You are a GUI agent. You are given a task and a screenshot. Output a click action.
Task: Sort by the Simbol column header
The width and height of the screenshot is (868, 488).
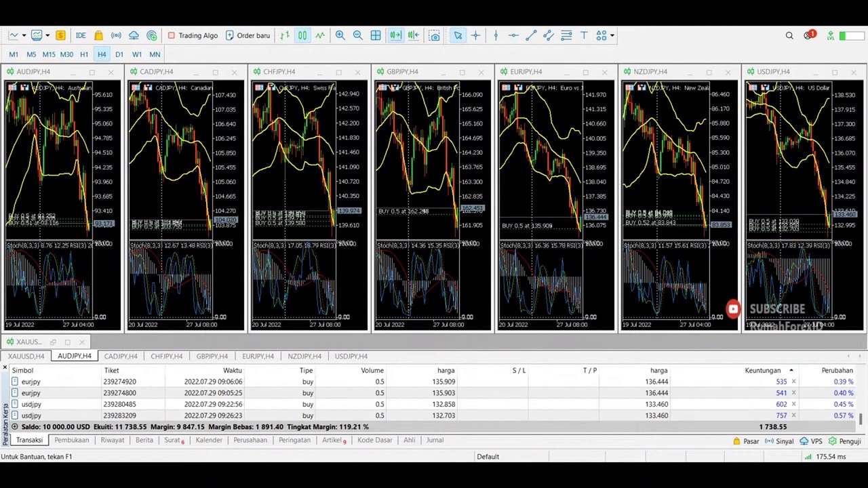point(22,371)
